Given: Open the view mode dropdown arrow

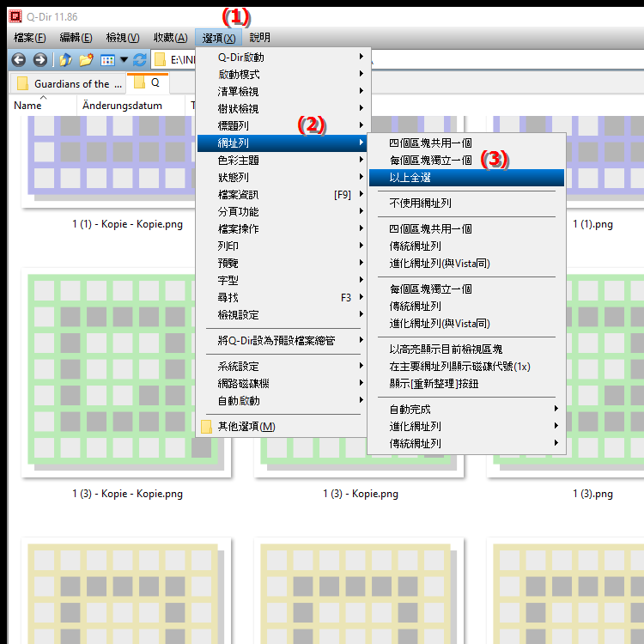Looking at the screenshot, I should [124, 60].
